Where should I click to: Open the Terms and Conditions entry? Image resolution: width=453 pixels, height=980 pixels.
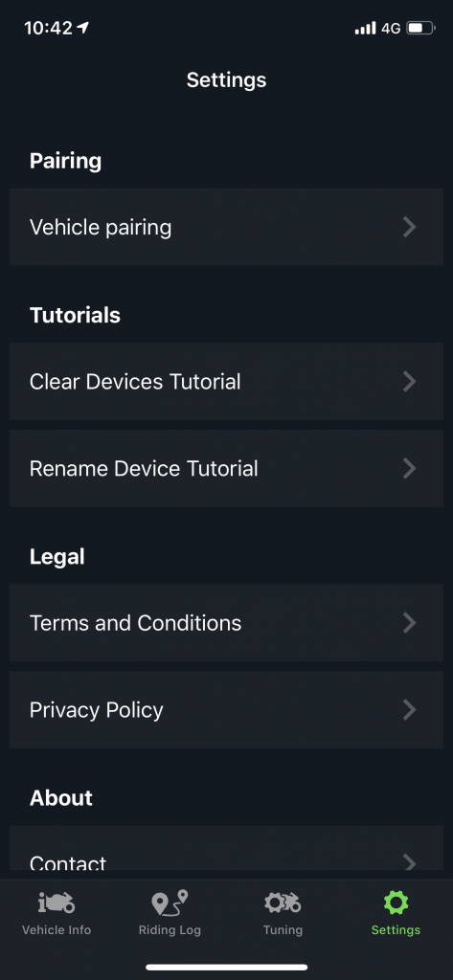point(226,622)
